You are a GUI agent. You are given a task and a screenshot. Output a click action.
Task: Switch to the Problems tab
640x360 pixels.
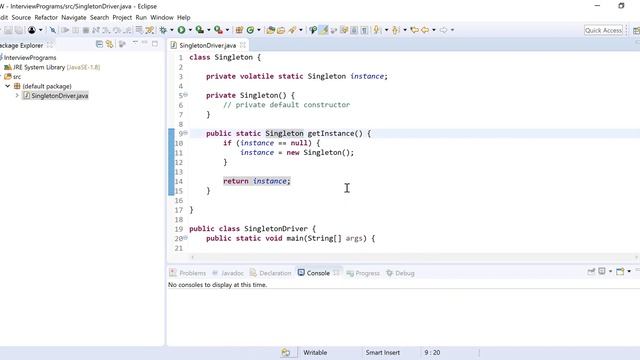(188, 273)
